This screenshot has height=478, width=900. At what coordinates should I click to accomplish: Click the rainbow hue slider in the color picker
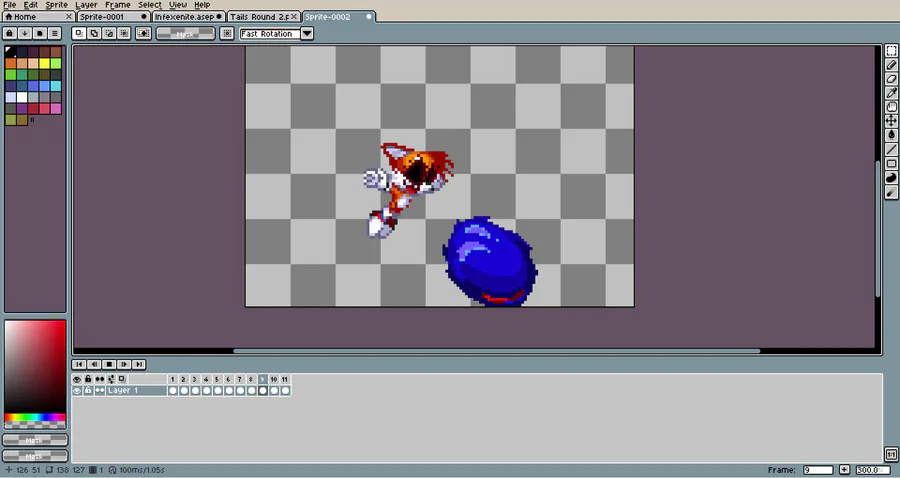click(x=35, y=417)
